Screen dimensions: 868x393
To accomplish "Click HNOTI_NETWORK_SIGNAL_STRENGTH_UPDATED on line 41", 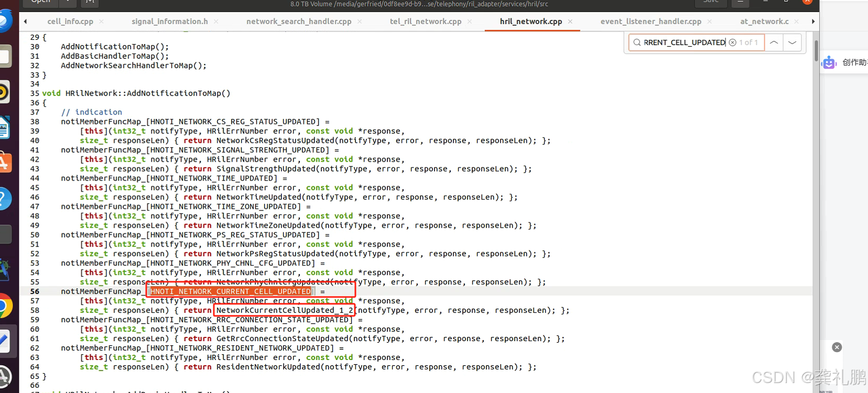I will pyautogui.click(x=237, y=150).
